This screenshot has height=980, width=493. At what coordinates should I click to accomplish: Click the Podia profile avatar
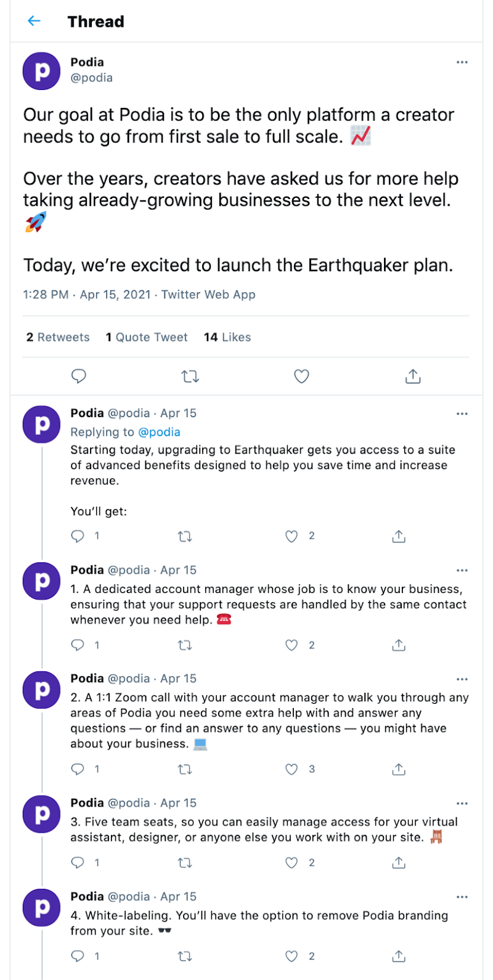tap(41, 71)
